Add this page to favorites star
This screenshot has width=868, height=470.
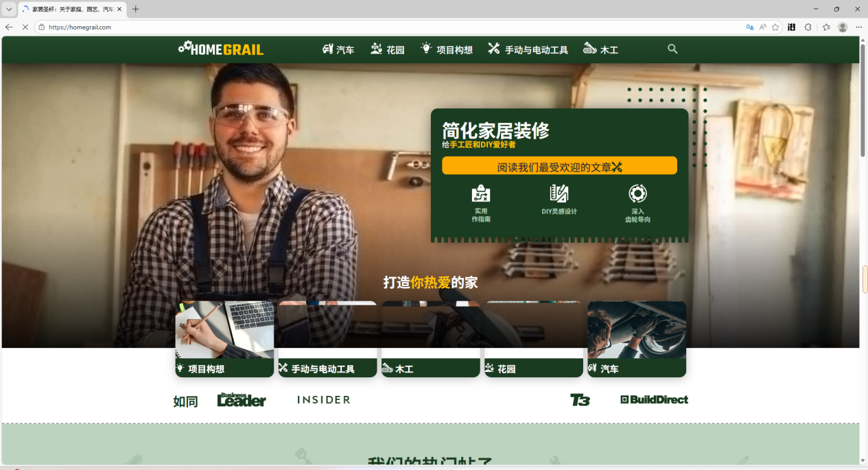(775, 27)
